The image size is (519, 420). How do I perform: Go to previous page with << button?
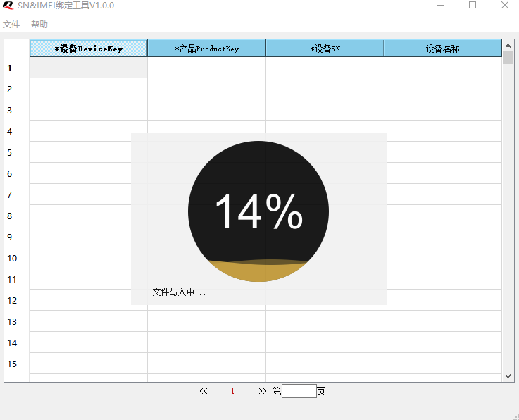point(204,391)
